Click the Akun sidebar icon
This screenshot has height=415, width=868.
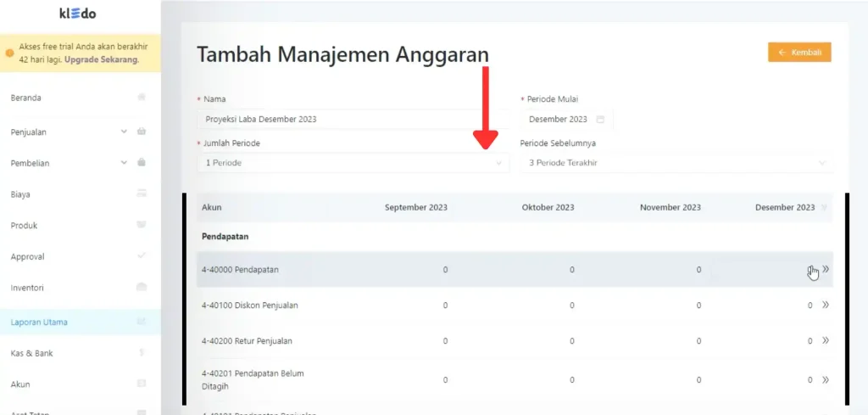[x=142, y=384]
